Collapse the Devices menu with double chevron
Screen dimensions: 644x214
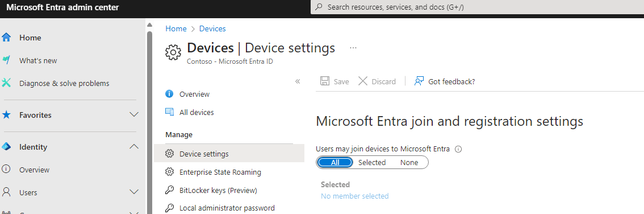point(298,81)
